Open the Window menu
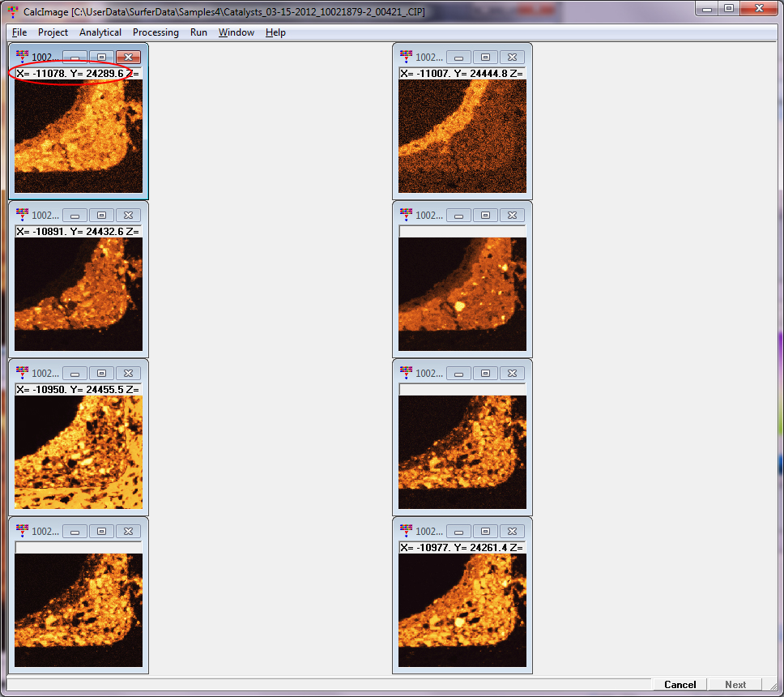 236,32
